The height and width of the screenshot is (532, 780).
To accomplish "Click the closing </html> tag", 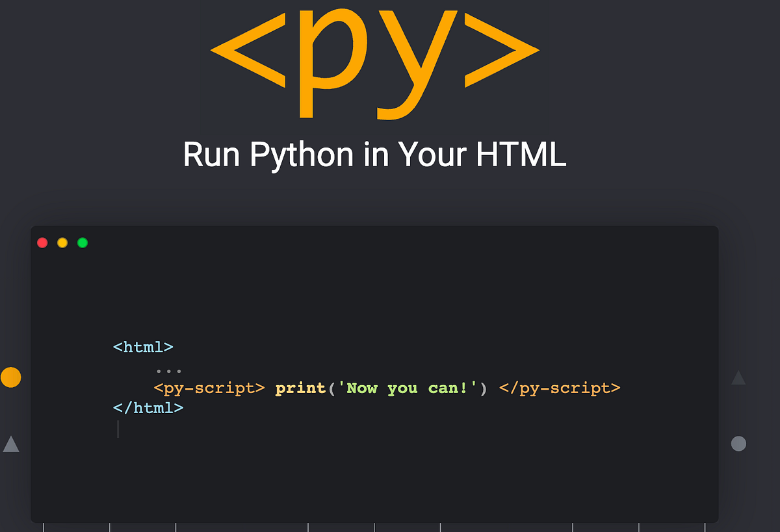I will [x=148, y=408].
